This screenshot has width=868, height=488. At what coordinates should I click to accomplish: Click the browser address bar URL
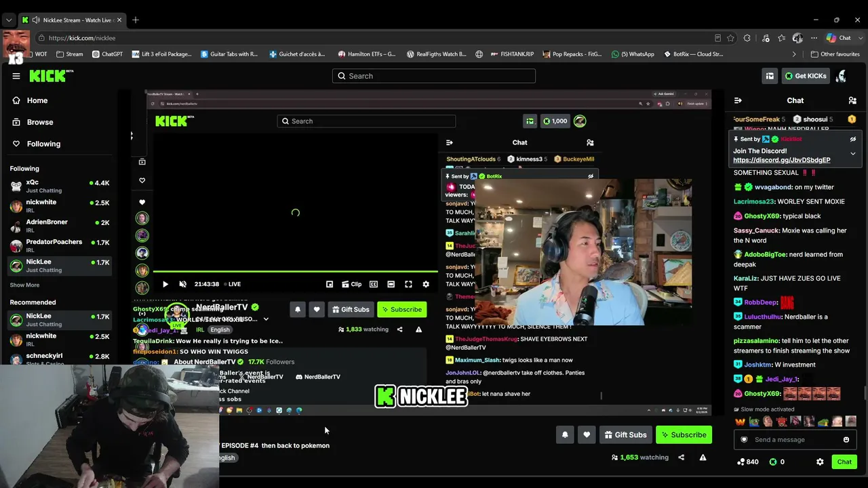[82, 38]
